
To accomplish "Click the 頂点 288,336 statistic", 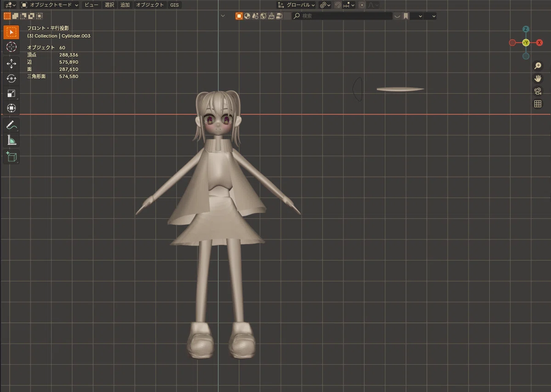I will pos(52,55).
